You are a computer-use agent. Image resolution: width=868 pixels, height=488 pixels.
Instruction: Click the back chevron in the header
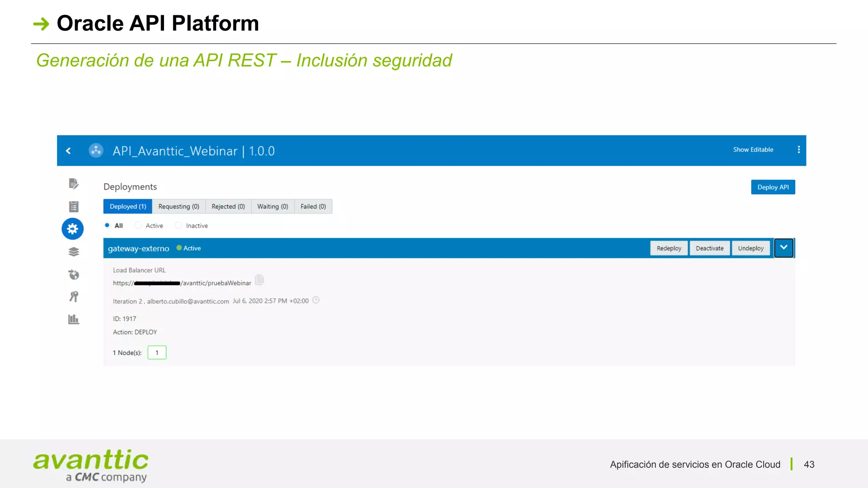(68, 151)
